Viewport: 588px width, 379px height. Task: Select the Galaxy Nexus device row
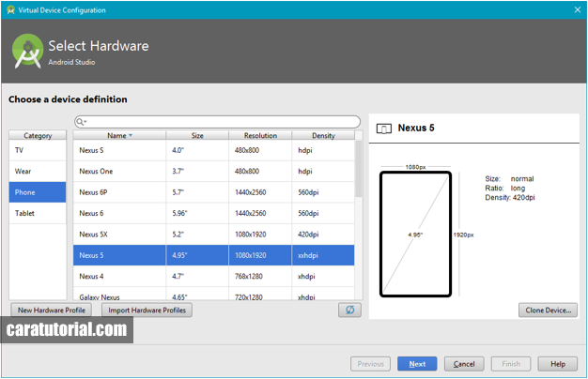(214, 294)
